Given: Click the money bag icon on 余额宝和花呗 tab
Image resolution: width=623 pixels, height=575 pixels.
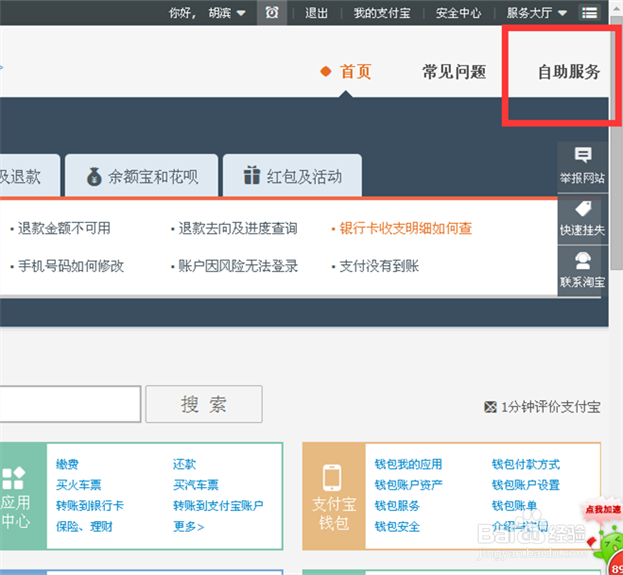Looking at the screenshot, I should point(94,177).
